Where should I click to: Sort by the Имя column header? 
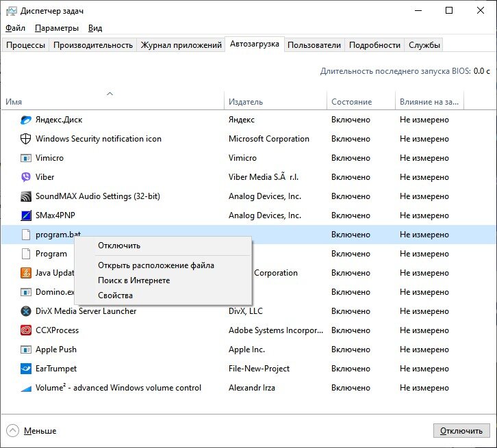pos(112,102)
